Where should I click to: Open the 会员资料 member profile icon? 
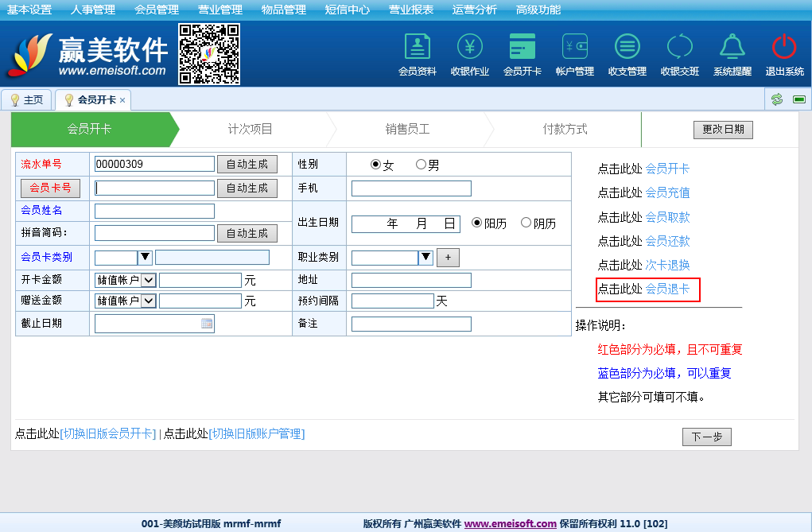pos(417,48)
